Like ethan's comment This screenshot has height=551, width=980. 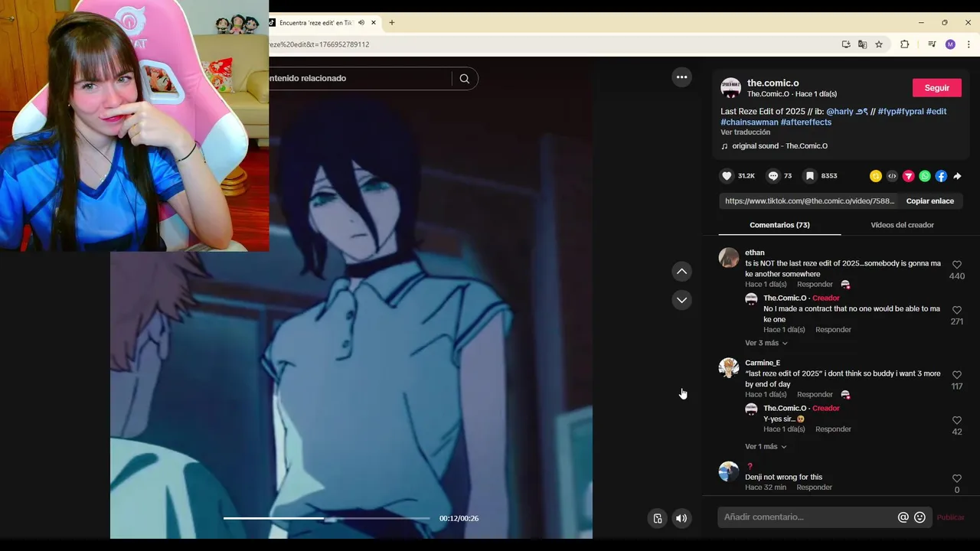957,265
